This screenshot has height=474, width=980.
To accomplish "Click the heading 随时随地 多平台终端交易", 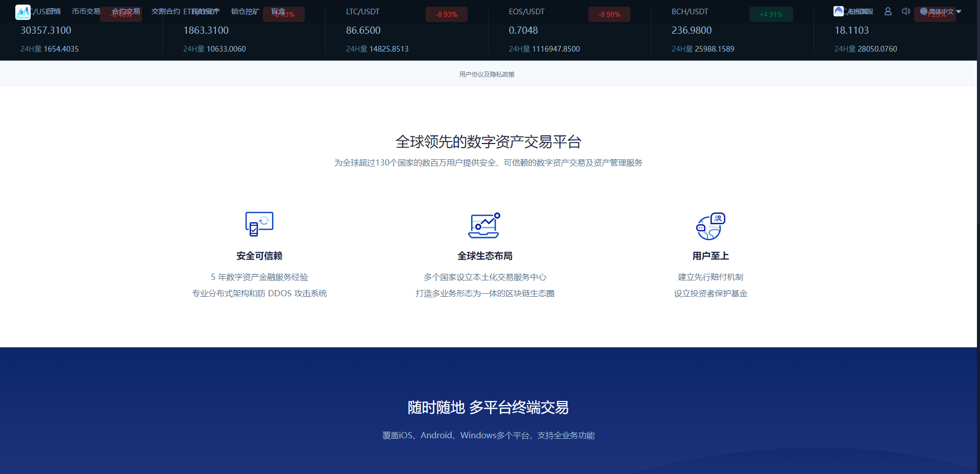I will tap(488, 408).
